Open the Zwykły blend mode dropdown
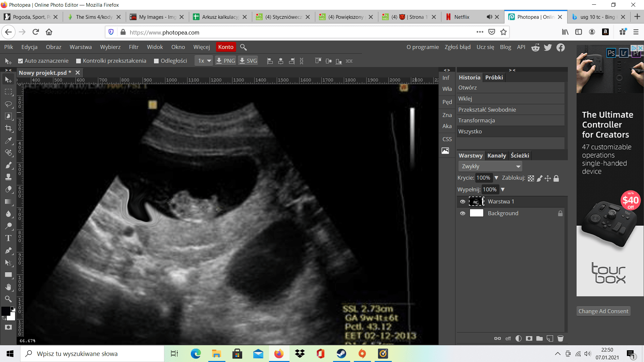 [490, 166]
